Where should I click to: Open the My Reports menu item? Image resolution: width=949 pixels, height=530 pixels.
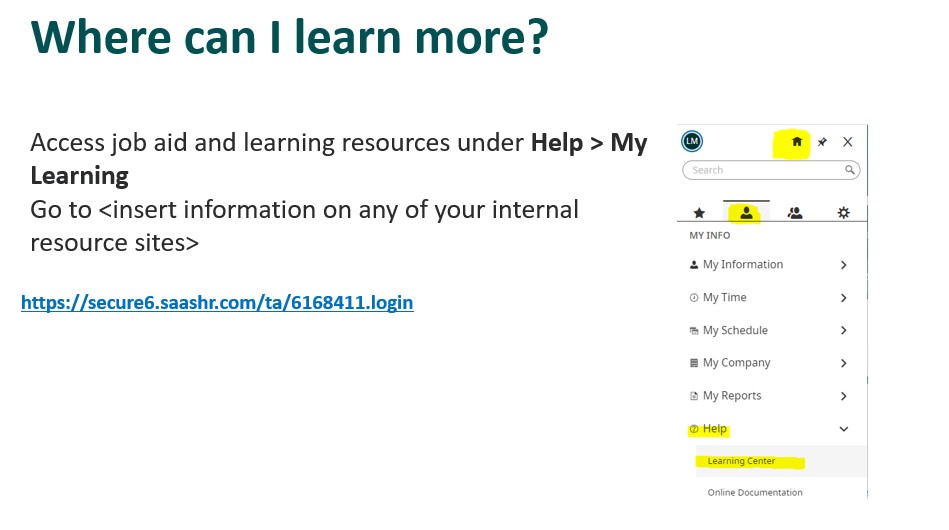(769, 396)
